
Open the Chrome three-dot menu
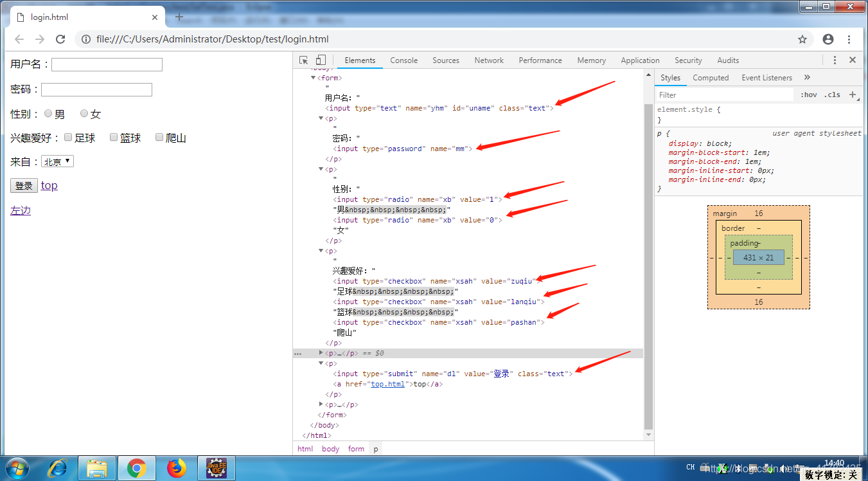(x=849, y=39)
